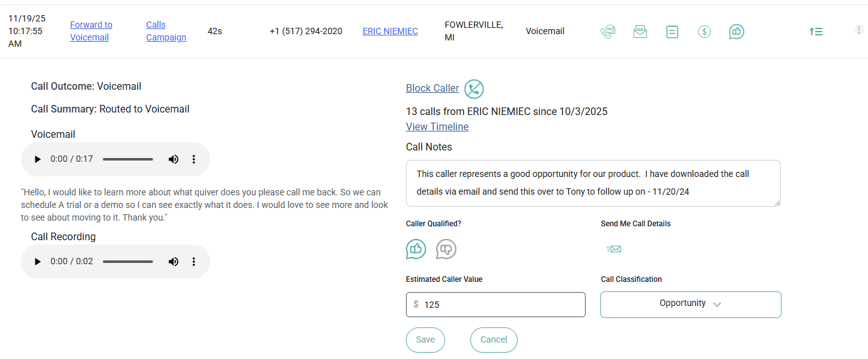
Task: Mark caller as qualified with thumbs up
Action: (416, 249)
